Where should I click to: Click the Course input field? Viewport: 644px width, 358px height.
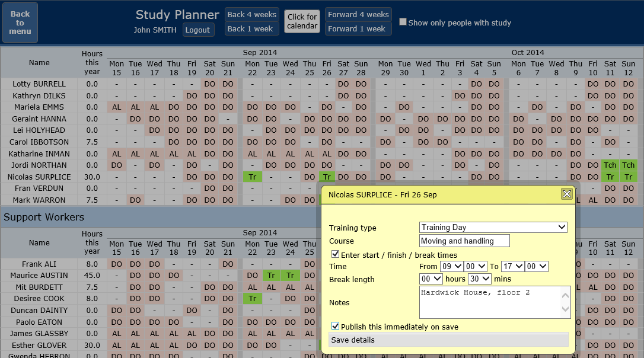464,241
